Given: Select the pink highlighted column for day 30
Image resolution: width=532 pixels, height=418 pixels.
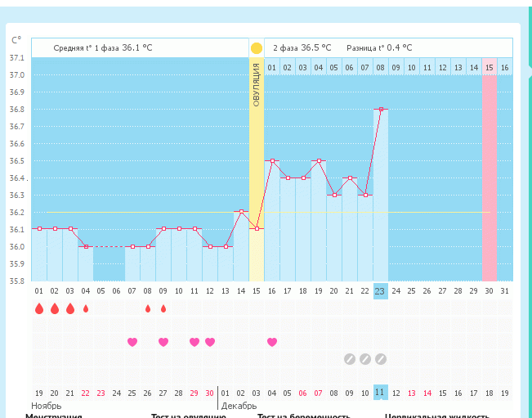Looking at the screenshot, I should point(490,180).
